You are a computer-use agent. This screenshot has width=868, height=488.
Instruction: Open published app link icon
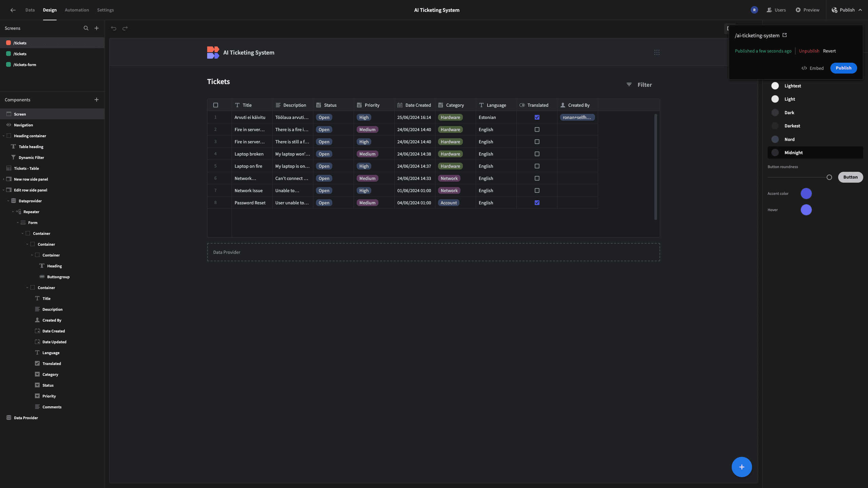[x=785, y=35]
